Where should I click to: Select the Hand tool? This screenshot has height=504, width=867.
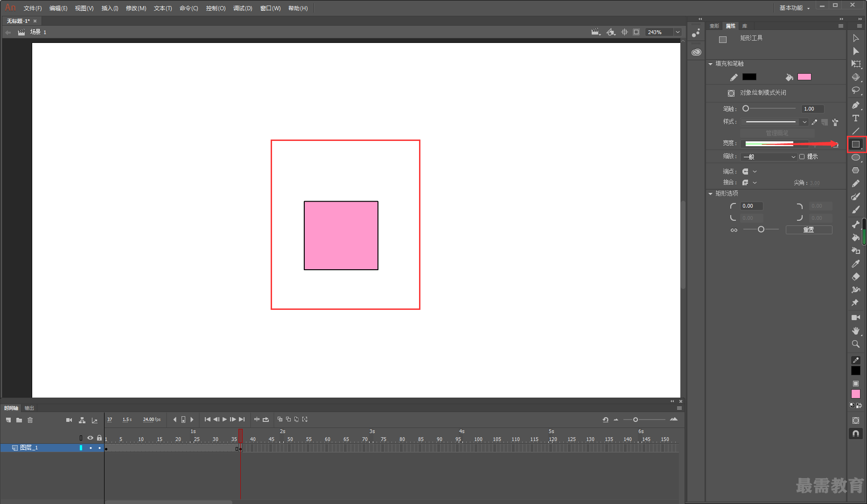(x=856, y=330)
